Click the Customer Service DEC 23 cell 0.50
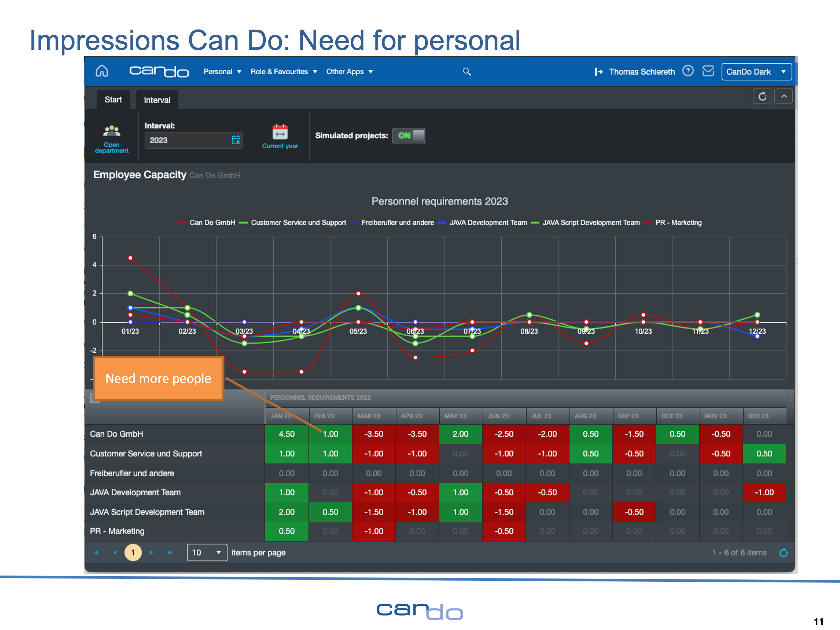This screenshot has height=630, width=840. [764, 454]
